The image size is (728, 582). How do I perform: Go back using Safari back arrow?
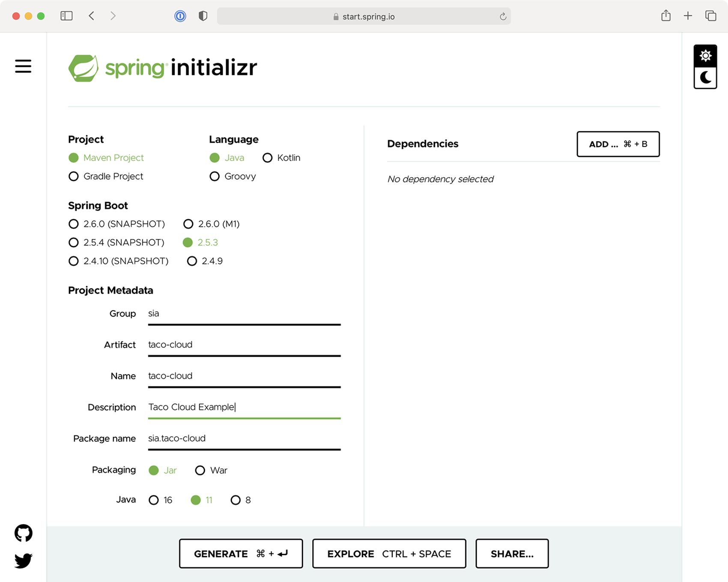(x=91, y=16)
